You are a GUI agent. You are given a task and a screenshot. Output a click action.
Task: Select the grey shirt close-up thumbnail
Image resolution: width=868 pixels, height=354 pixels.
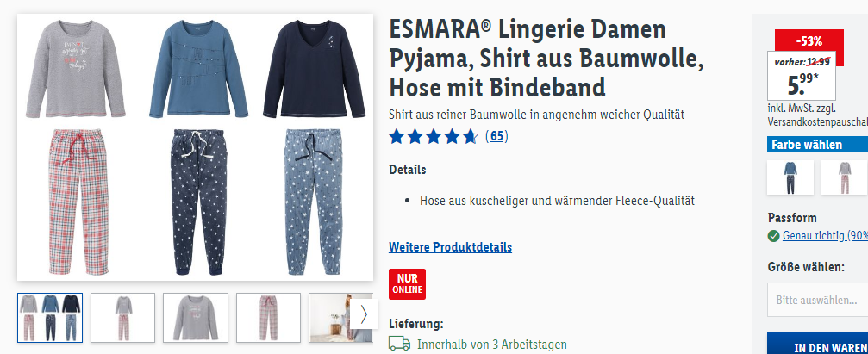click(x=196, y=318)
